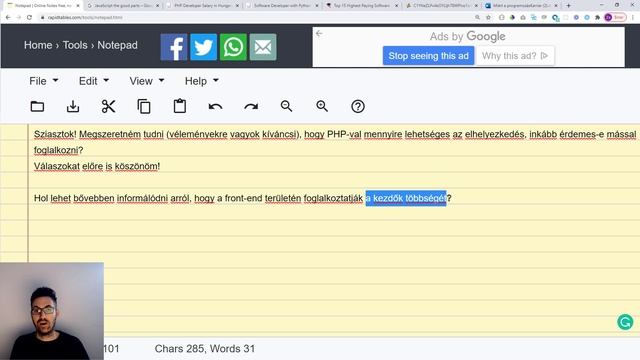Switch to the JavaScript the good parts tab
This screenshot has width=640, height=360.
click(x=122, y=6)
